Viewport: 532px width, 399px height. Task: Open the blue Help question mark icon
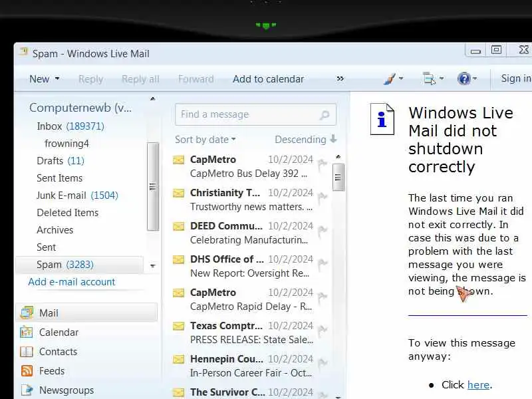point(464,78)
